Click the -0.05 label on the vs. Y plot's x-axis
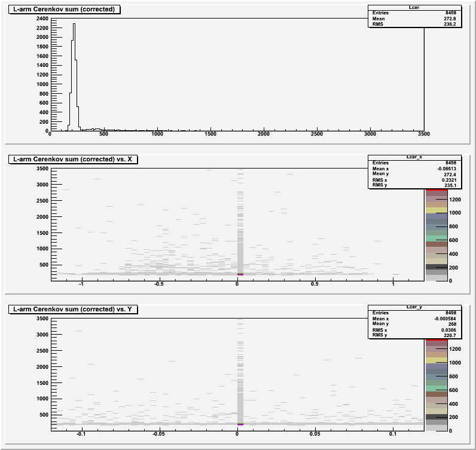Image resolution: width=476 pixels, height=450 pixels. (158, 434)
